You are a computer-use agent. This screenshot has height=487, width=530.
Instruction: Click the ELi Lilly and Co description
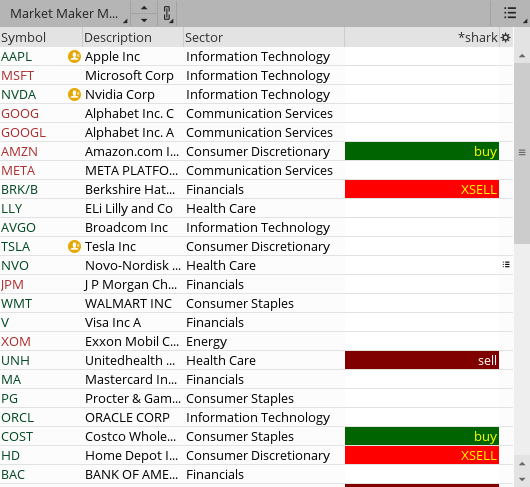click(x=129, y=209)
